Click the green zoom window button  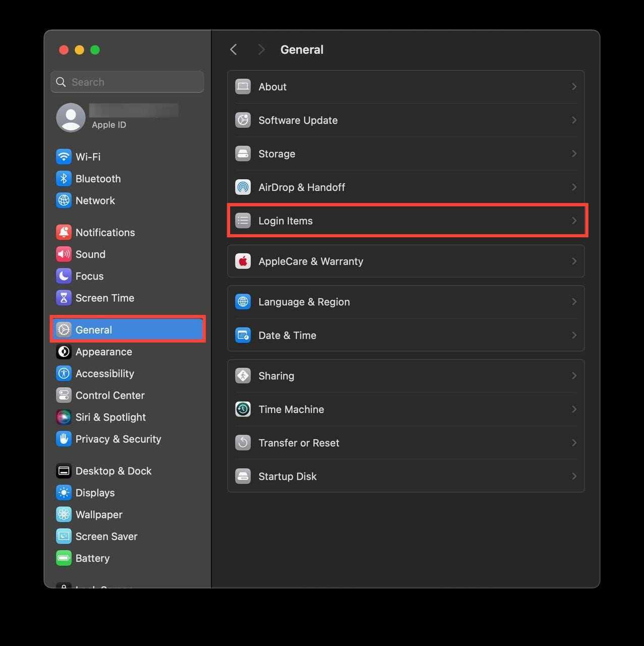point(95,49)
